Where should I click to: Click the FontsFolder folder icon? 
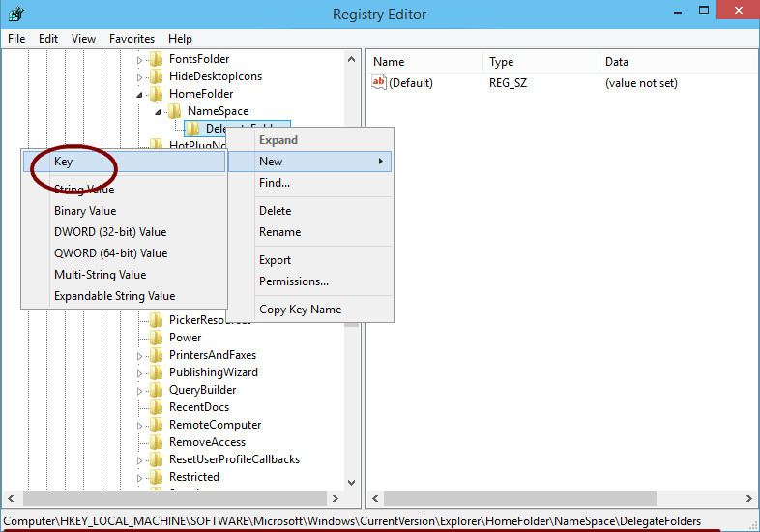coord(156,59)
